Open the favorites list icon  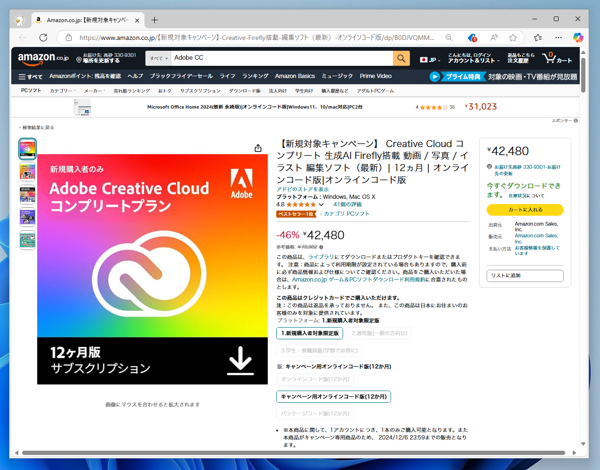point(538,38)
